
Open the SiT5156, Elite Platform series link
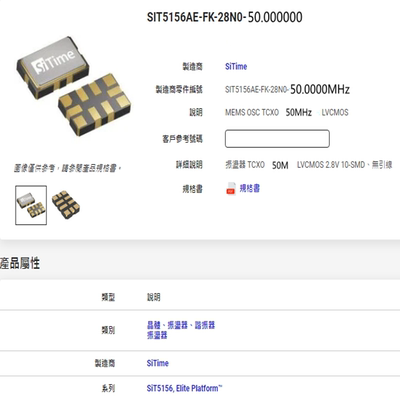(x=184, y=388)
